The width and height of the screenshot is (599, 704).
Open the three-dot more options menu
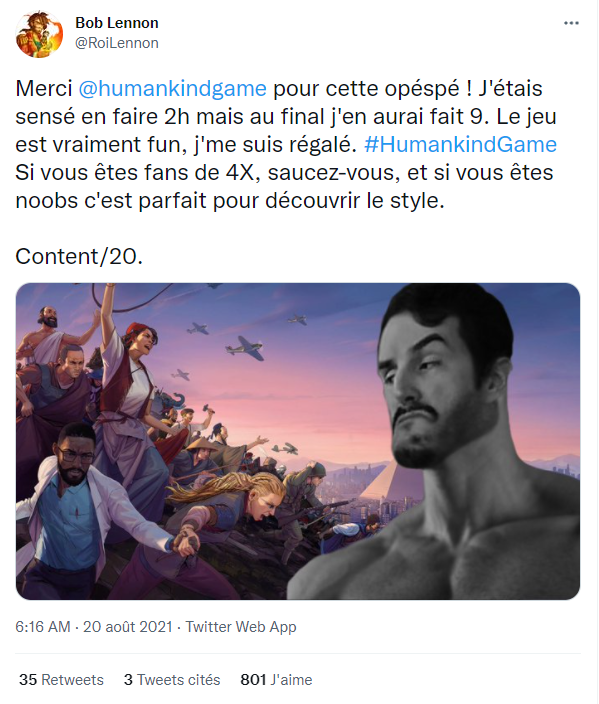(x=571, y=23)
